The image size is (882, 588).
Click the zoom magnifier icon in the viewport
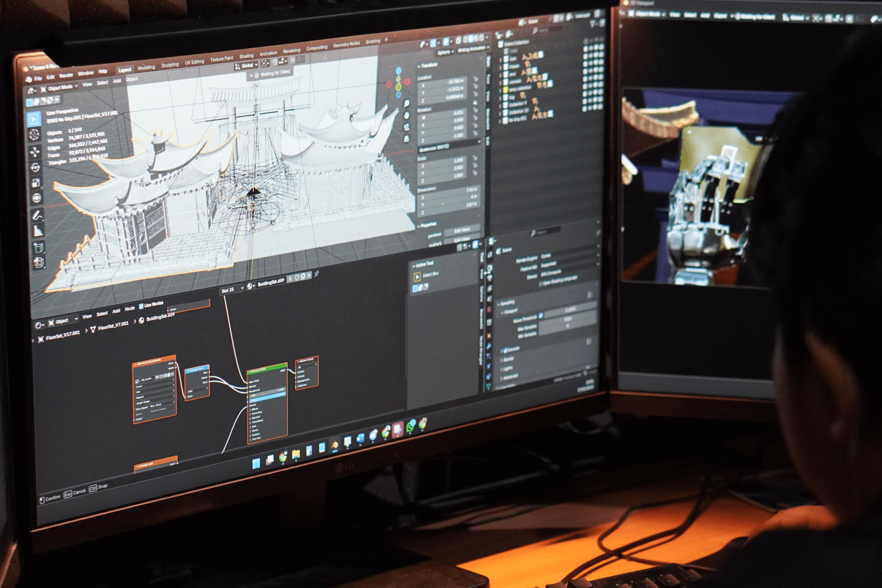point(406,103)
